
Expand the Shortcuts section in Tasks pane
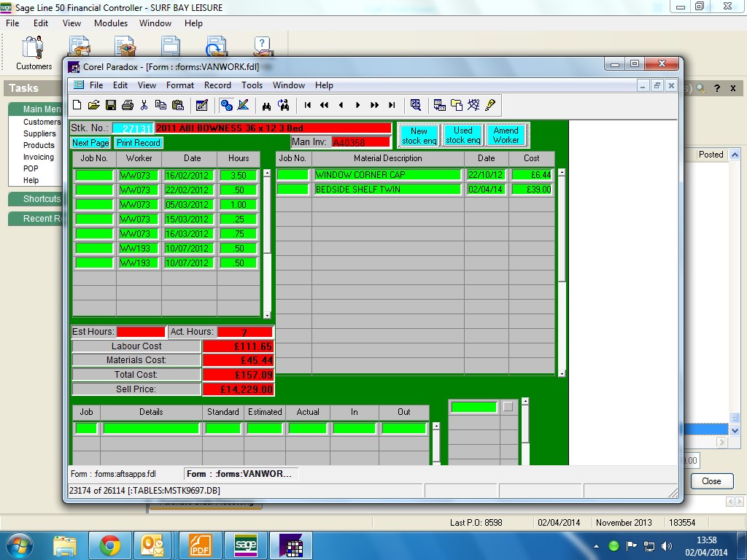[42, 199]
